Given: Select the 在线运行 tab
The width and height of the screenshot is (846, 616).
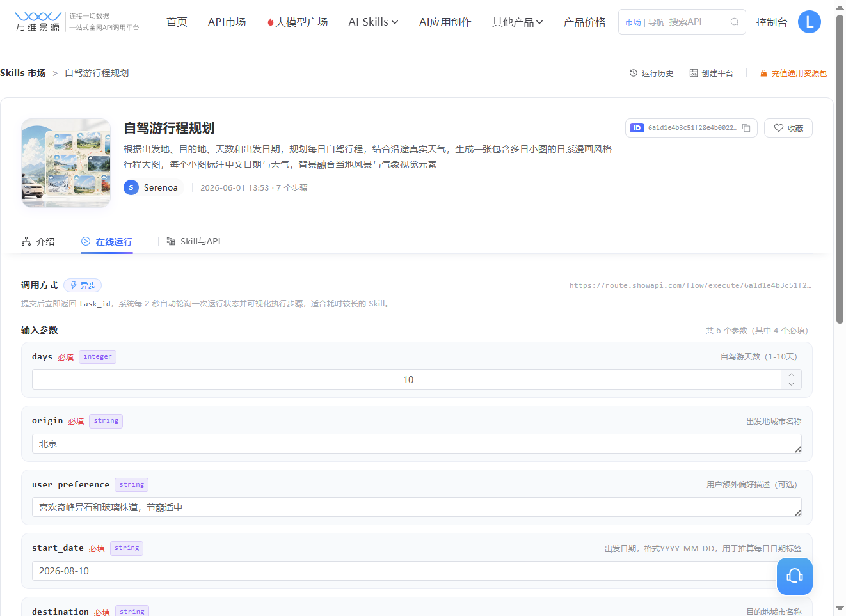Looking at the screenshot, I should pyautogui.click(x=107, y=241).
